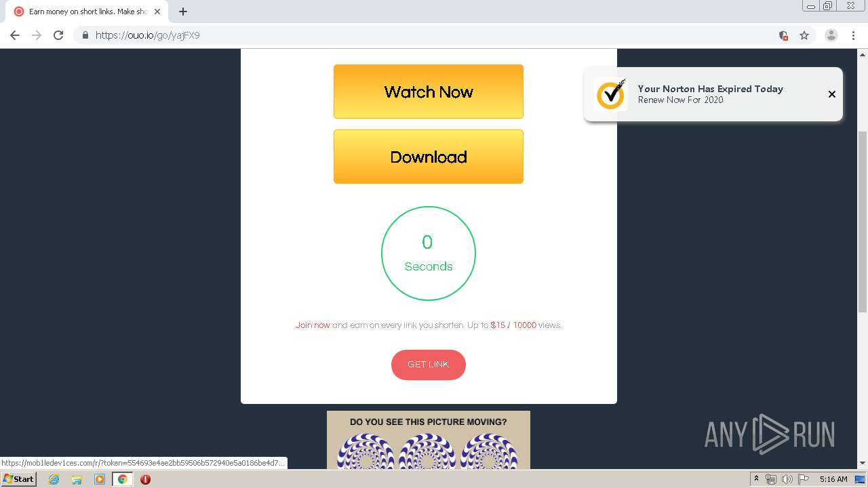Open the blocked content shield icon
Screen dimensions: 868x488
(783, 35)
